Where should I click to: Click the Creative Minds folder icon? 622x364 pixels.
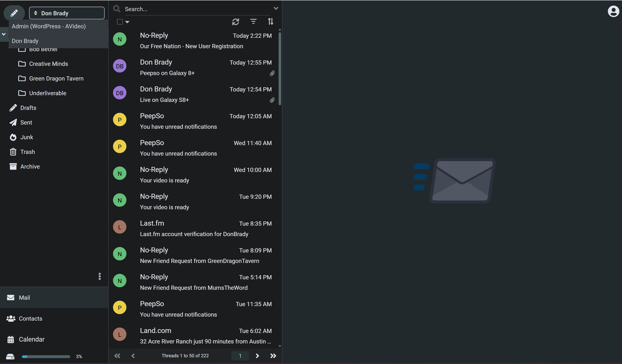(22, 64)
